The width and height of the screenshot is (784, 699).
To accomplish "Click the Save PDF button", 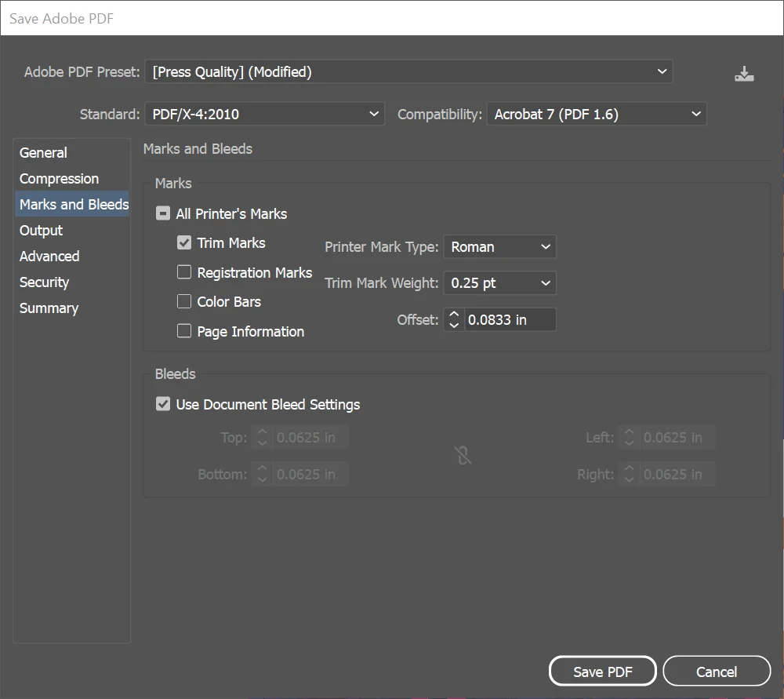I will click(x=602, y=671).
